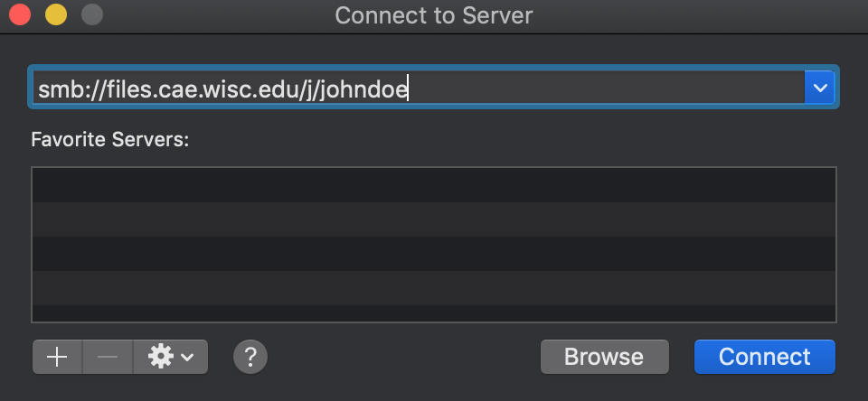This screenshot has width=868, height=401.
Task: Click the Favorite Servers label
Action: tap(110, 139)
